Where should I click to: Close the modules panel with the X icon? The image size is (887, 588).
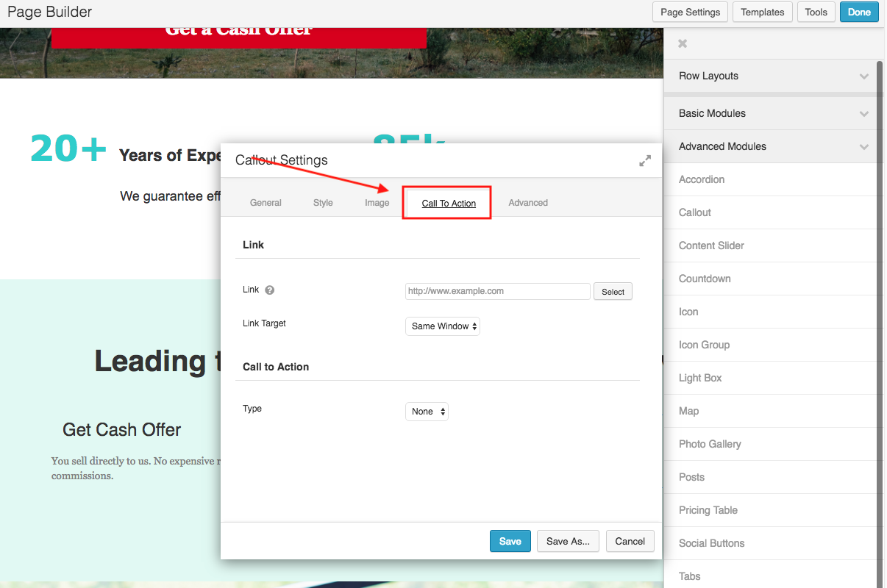point(683,44)
